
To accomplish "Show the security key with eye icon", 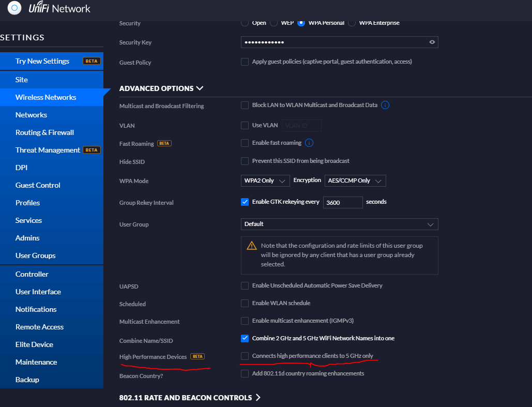I will coord(432,42).
